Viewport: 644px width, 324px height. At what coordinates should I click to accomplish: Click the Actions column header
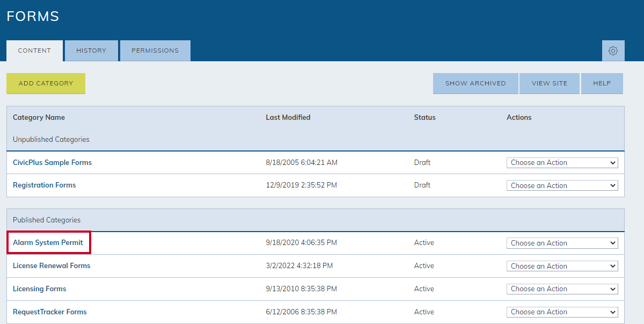519,117
